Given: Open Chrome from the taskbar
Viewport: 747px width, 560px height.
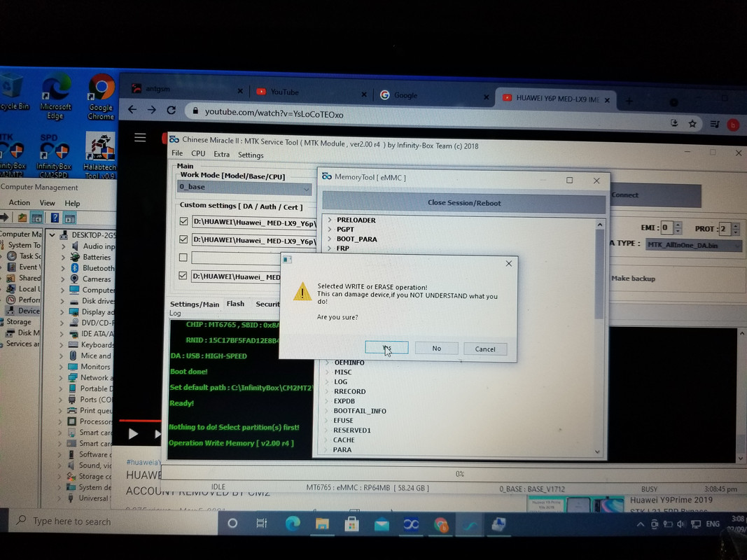Looking at the screenshot, I should tap(441, 525).
